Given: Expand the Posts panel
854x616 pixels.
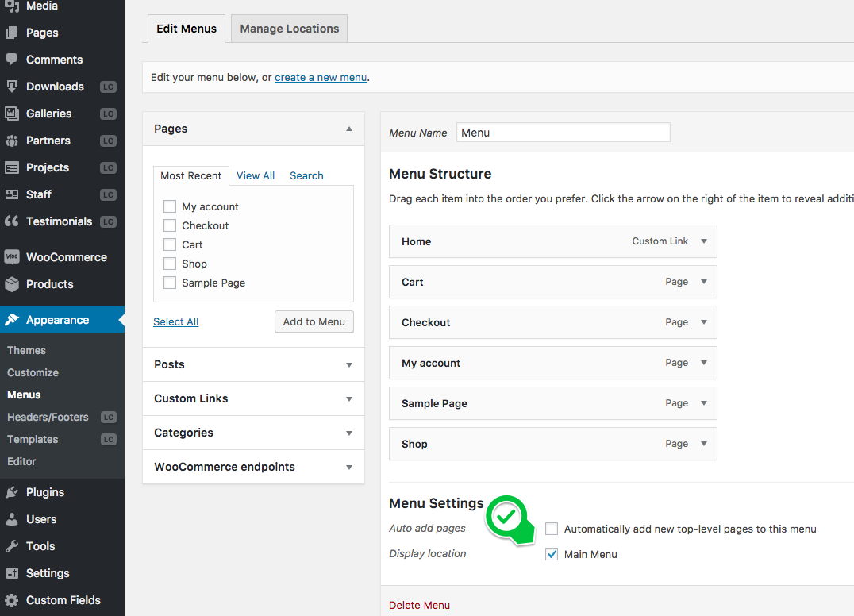Looking at the screenshot, I should [349, 365].
